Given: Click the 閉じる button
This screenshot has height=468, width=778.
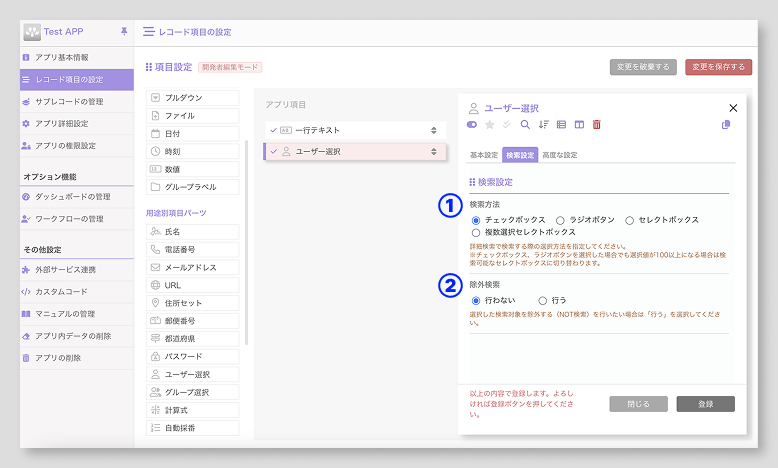Looking at the screenshot, I should click(639, 404).
